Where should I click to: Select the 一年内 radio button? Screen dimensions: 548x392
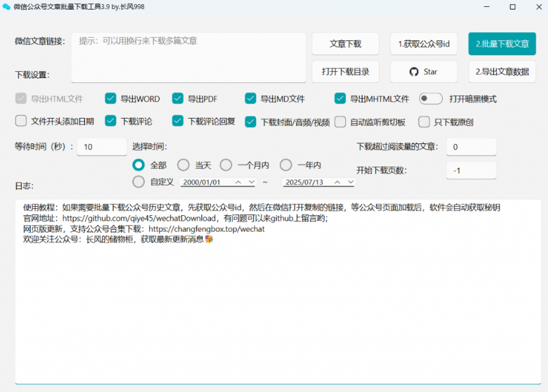tap(286, 165)
